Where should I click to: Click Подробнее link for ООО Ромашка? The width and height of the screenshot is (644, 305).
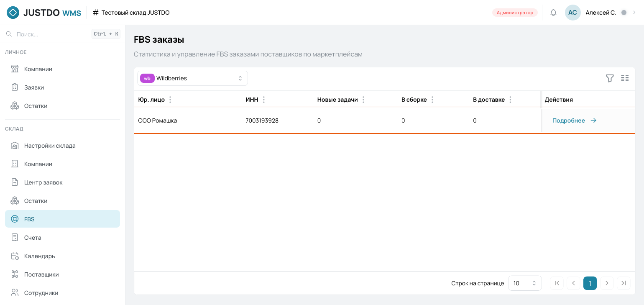[574, 120]
